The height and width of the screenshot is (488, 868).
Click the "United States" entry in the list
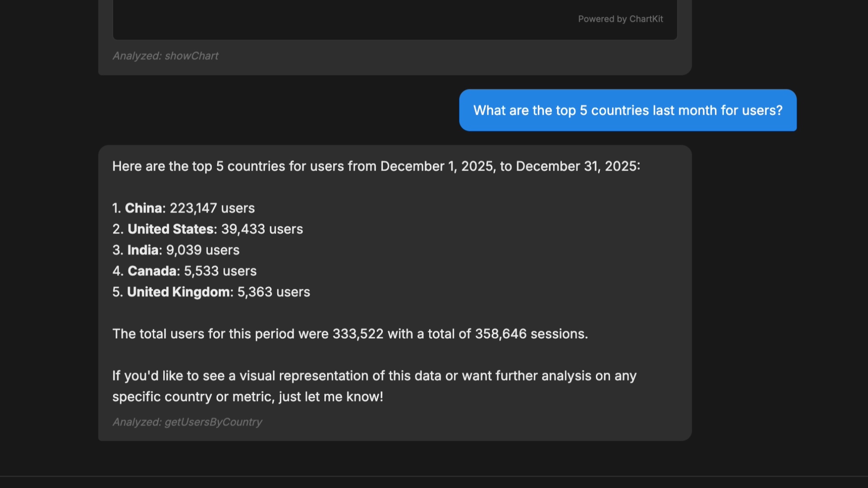tap(171, 229)
